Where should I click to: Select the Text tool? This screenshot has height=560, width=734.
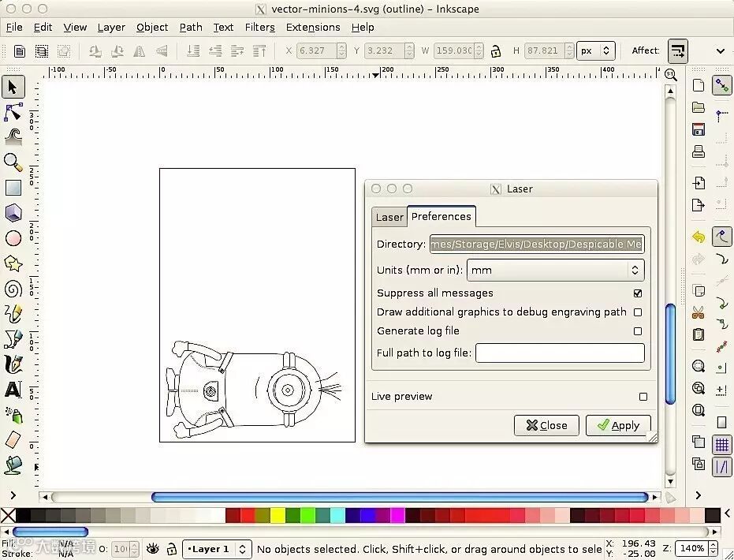13,389
